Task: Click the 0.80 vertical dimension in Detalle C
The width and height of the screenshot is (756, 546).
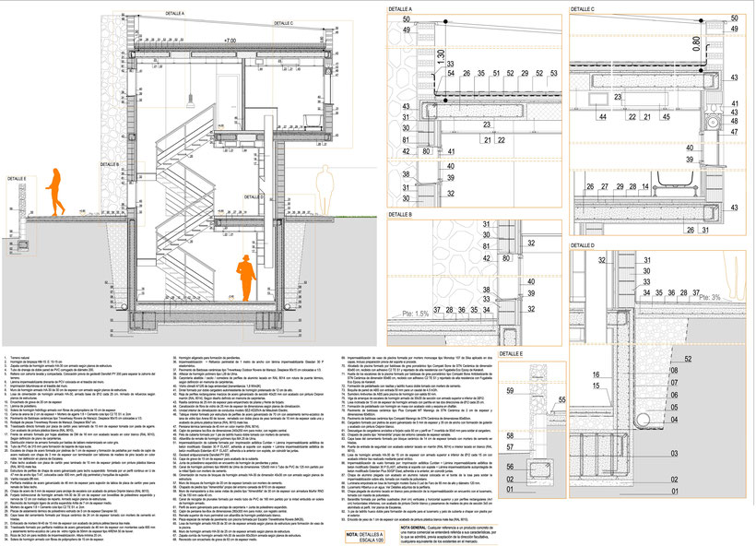Action: (x=696, y=44)
